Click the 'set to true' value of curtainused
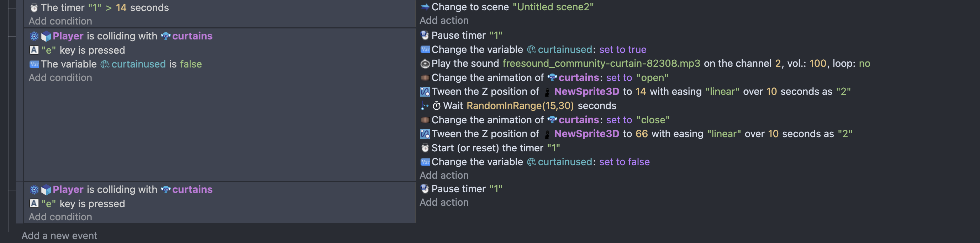The width and height of the screenshot is (980, 243). [x=622, y=50]
